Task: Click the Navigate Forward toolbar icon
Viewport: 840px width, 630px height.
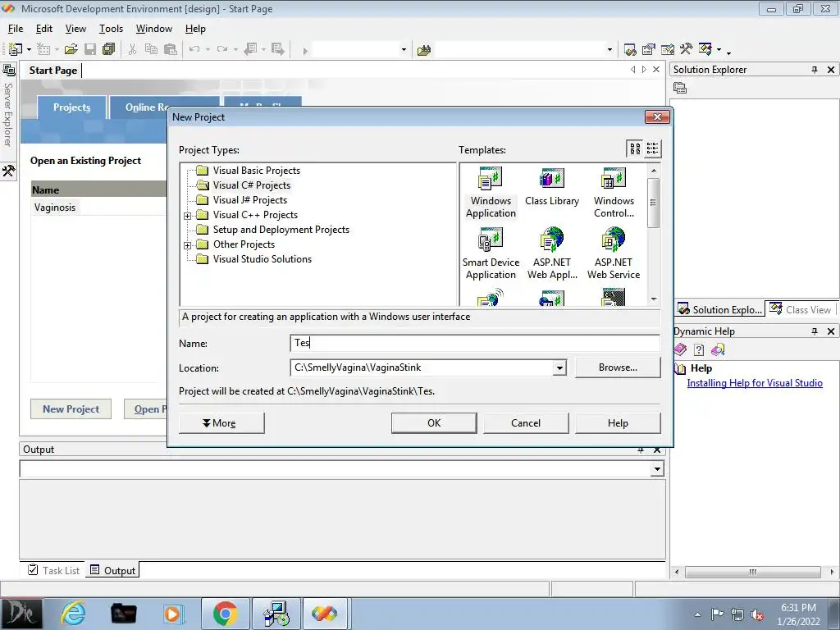Action: pyautogui.click(x=277, y=50)
